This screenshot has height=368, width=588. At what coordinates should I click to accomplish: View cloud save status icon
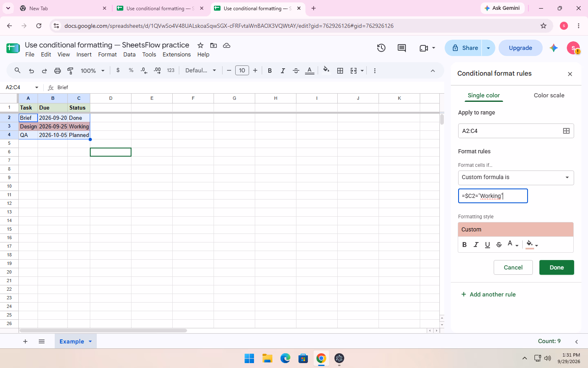click(x=227, y=45)
